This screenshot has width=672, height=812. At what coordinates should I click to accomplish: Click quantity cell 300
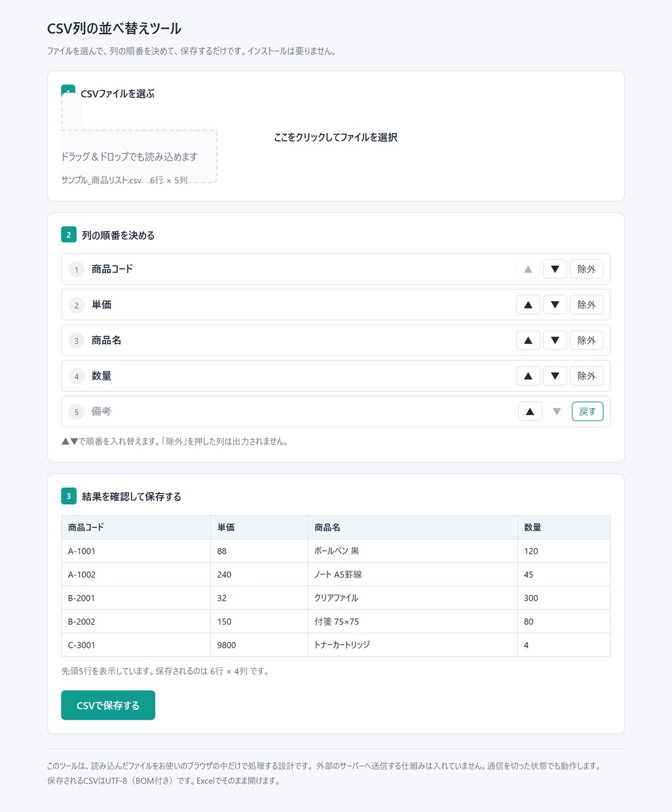[x=564, y=598]
